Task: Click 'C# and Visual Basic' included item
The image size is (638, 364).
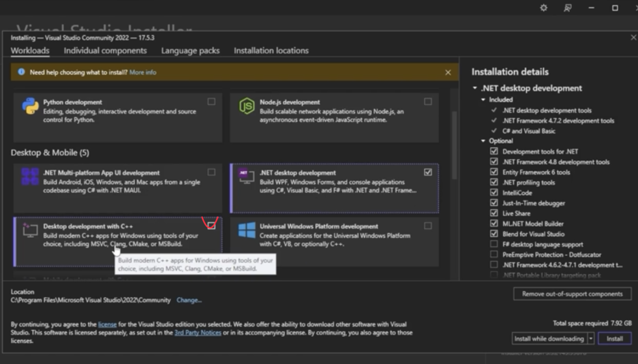Action: (x=528, y=131)
